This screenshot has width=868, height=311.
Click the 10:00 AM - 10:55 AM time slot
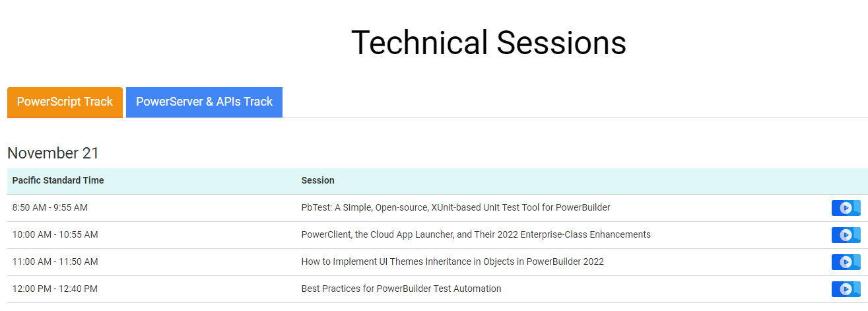tap(55, 234)
